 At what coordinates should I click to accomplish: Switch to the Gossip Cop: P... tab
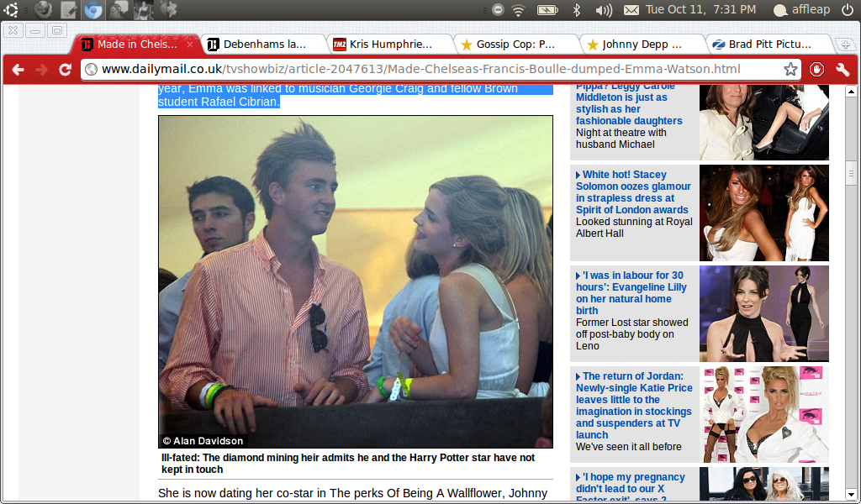(516, 44)
